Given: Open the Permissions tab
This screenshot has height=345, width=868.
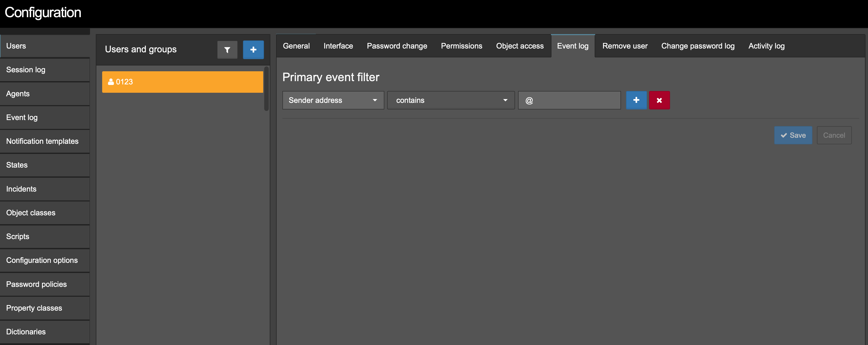Looking at the screenshot, I should tap(461, 46).
